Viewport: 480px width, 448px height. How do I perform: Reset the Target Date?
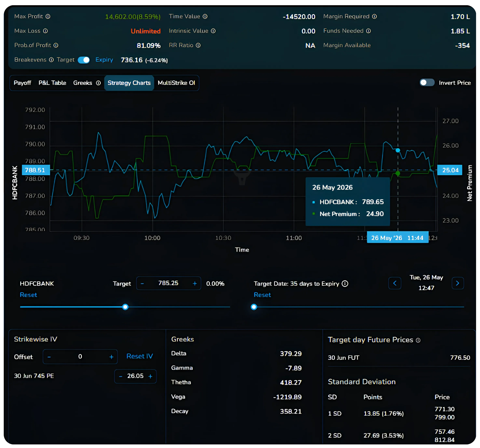pyautogui.click(x=262, y=295)
